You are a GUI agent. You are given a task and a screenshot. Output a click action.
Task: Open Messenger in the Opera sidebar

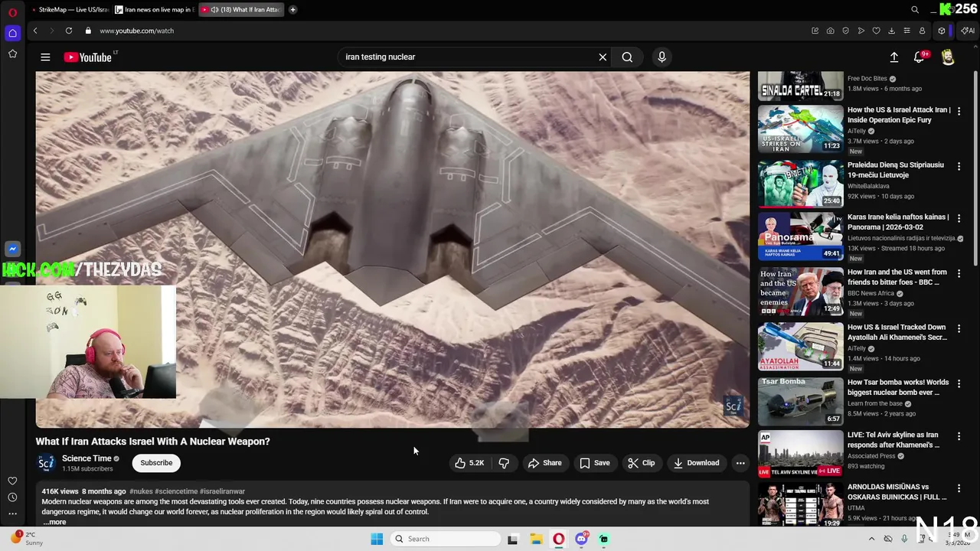click(12, 249)
